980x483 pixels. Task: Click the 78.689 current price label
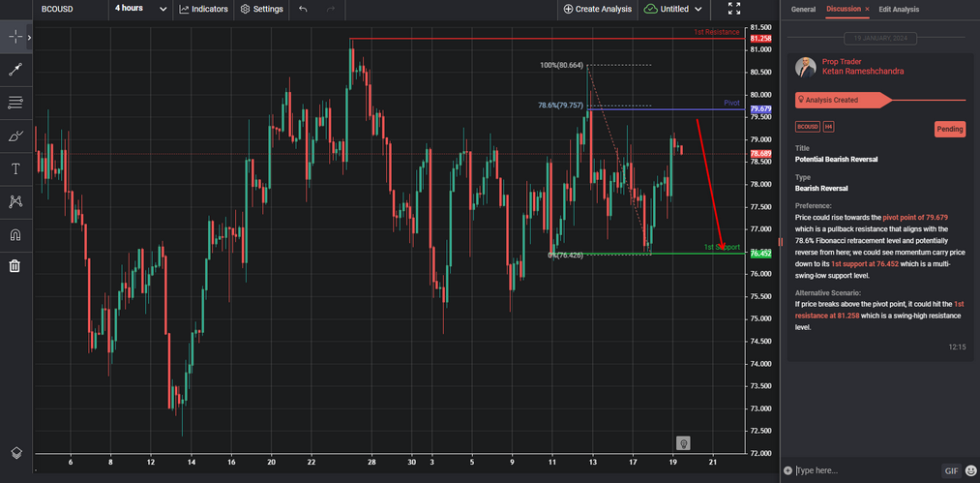(x=760, y=153)
